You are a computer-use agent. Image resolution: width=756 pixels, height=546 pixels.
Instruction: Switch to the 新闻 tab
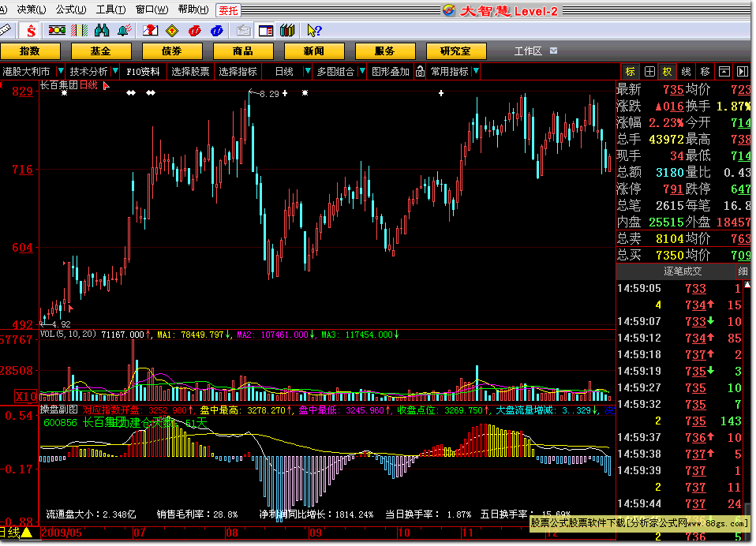[x=314, y=51]
